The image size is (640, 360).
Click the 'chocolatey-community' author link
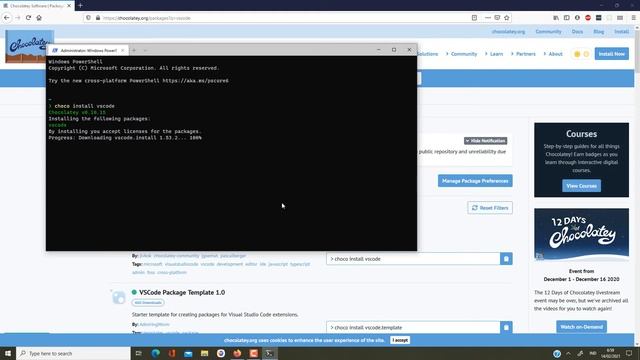[176, 256]
